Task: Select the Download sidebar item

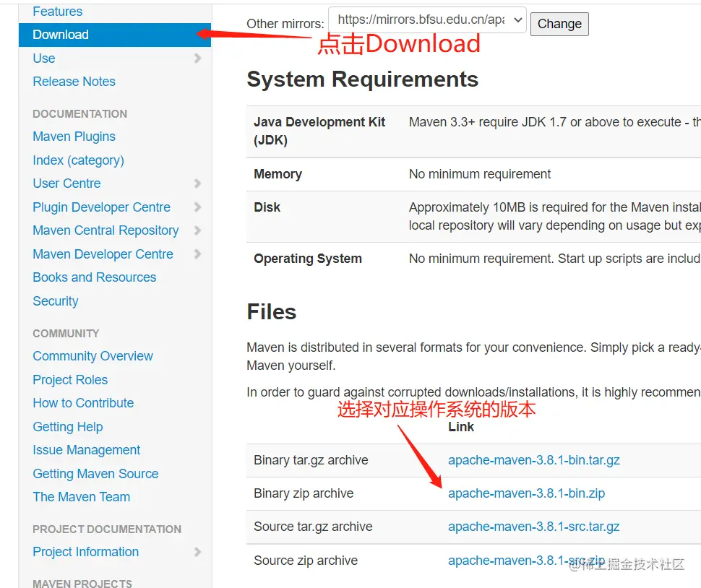Action: coord(114,35)
